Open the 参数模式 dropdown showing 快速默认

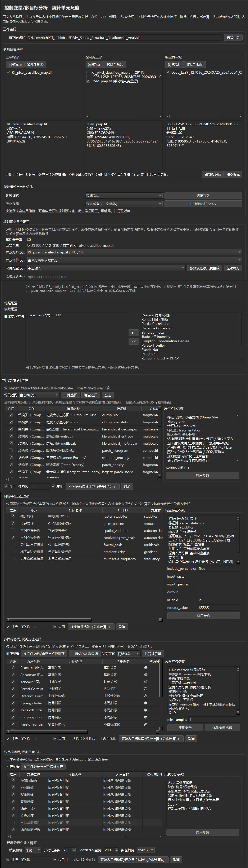click(x=124, y=195)
